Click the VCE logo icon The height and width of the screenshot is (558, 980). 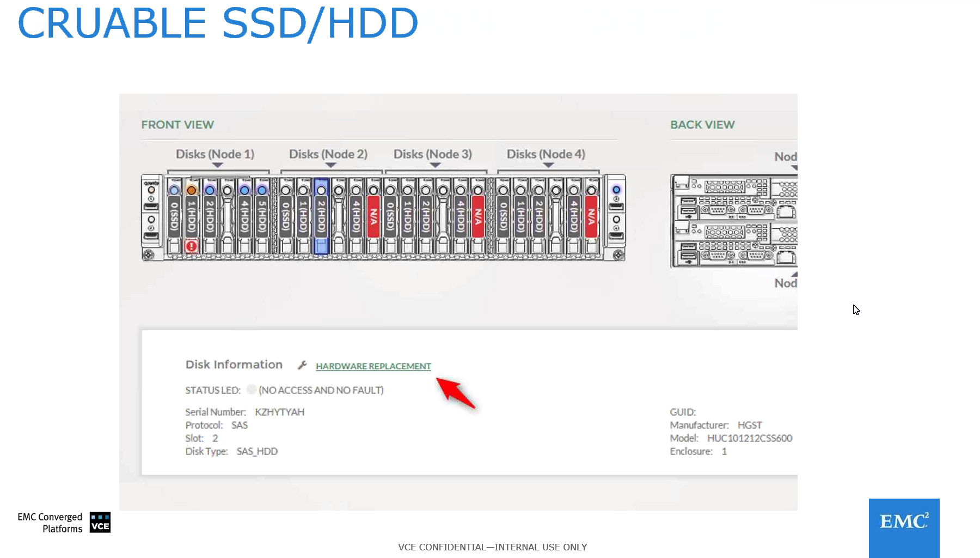100,522
